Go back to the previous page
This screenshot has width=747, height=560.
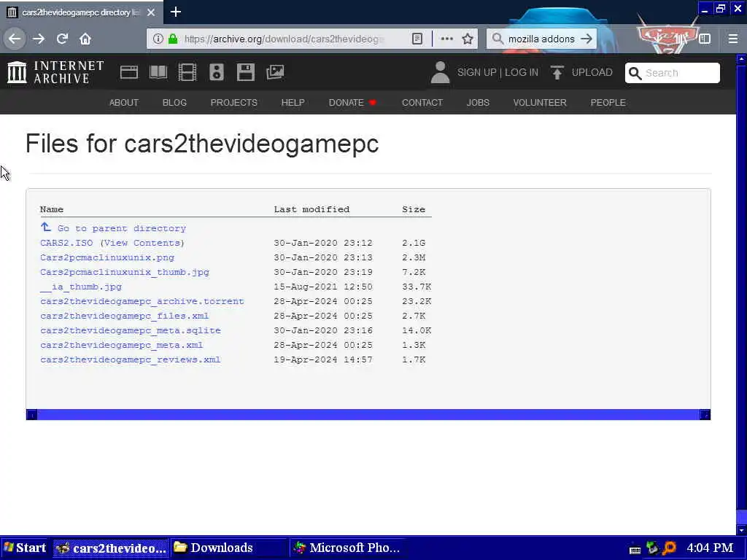tap(15, 39)
